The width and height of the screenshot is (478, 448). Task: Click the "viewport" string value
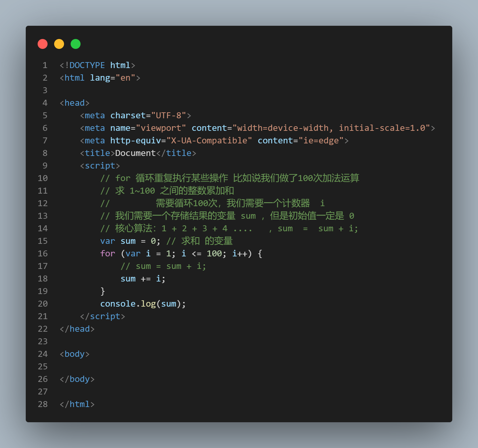161,128
